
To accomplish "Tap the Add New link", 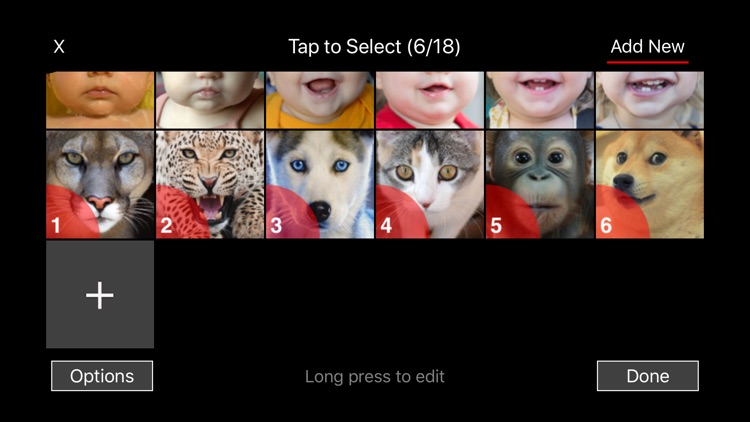I will pyautogui.click(x=647, y=47).
